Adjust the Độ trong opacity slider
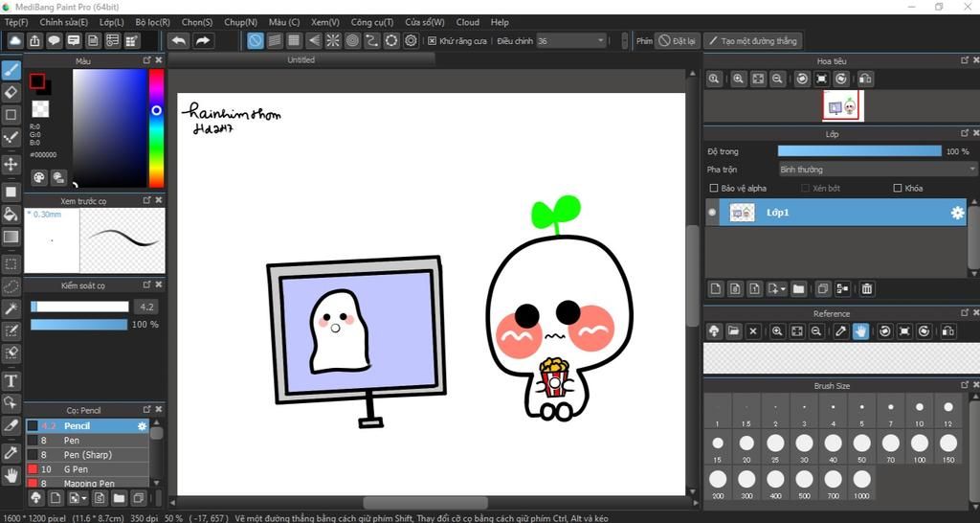980x523 pixels. point(859,151)
